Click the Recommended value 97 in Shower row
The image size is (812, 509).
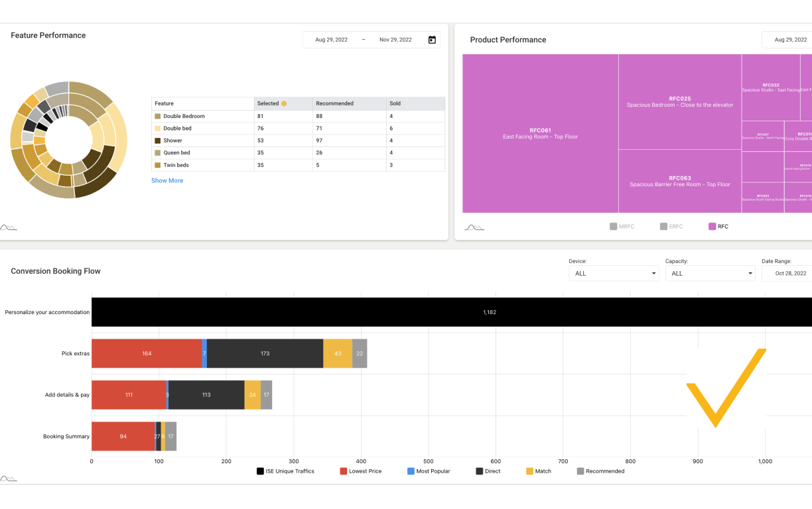coord(319,141)
